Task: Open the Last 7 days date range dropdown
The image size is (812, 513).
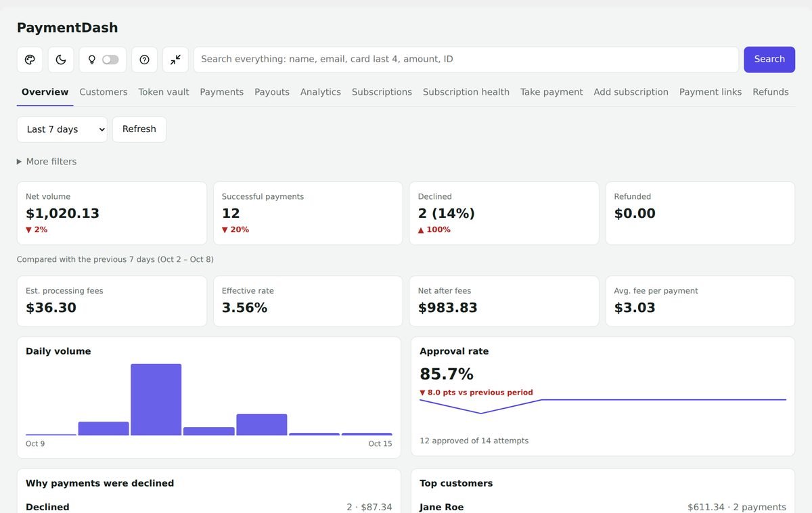Action: click(62, 129)
